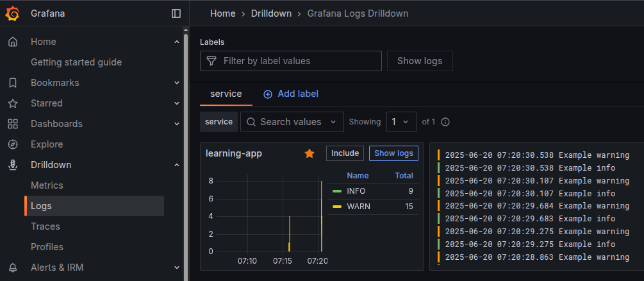Sort legend by Name column header
This screenshot has height=281, width=644.
click(358, 176)
